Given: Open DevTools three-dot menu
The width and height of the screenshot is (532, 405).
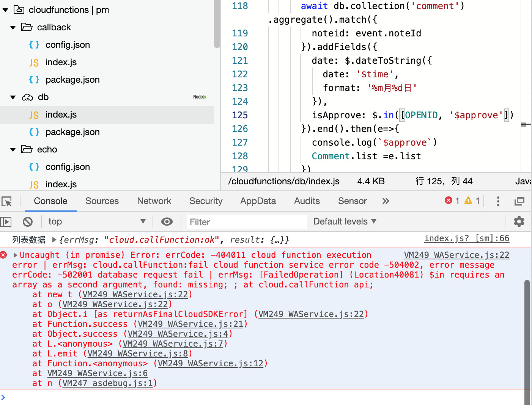Looking at the screenshot, I should pyautogui.click(x=498, y=201).
